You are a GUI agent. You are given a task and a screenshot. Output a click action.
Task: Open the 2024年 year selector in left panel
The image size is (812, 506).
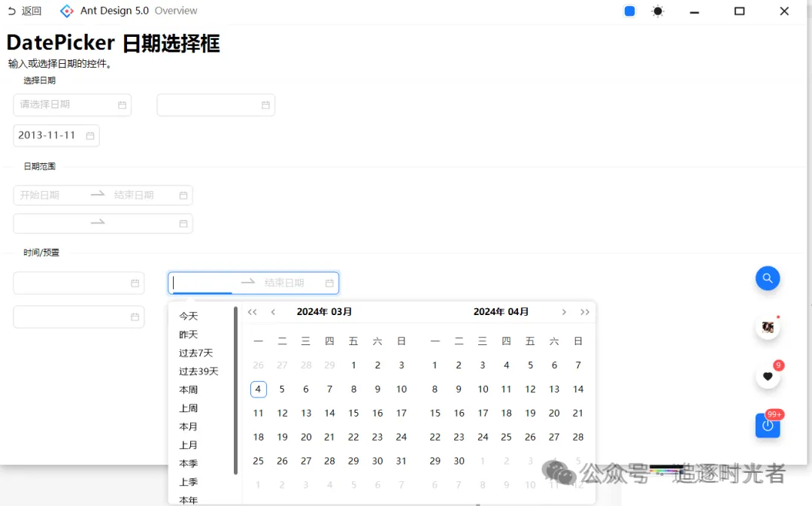click(x=311, y=312)
